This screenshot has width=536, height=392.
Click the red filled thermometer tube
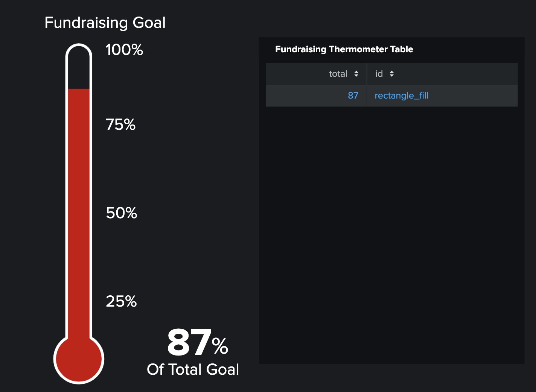[x=79, y=213]
